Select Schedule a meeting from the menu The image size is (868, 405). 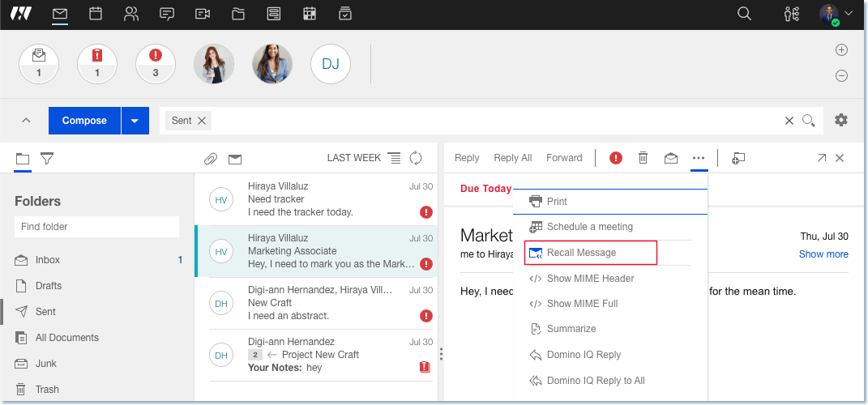(x=610, y=227)
